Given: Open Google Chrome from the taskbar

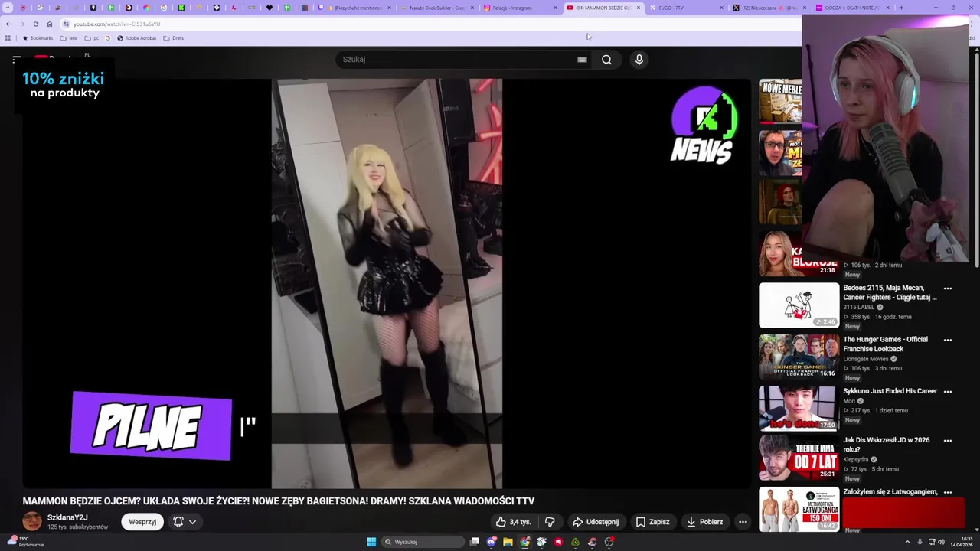Looking at the screenshot, I should (524, 542).
